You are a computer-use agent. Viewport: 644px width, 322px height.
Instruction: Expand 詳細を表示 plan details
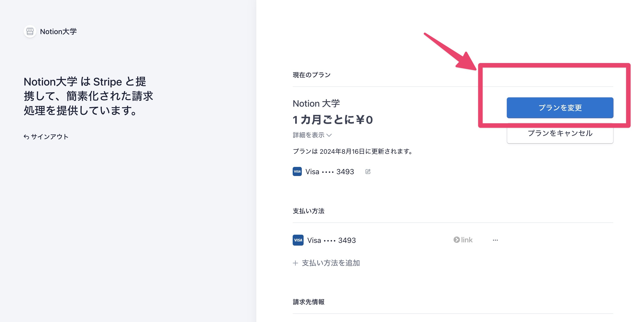[x=312, y=135]
